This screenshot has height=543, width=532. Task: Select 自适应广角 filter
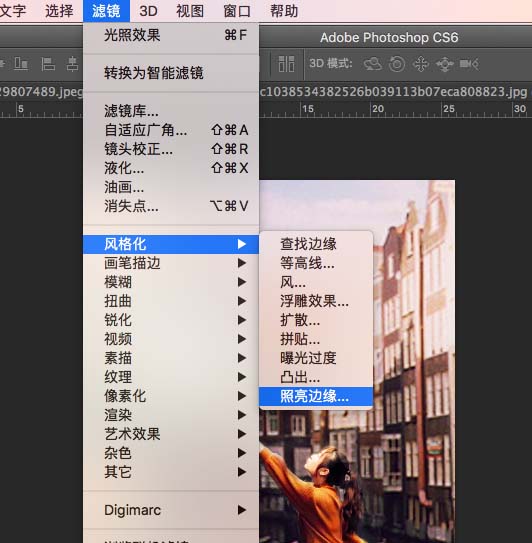pyautogui.click(x=171, y=130)
